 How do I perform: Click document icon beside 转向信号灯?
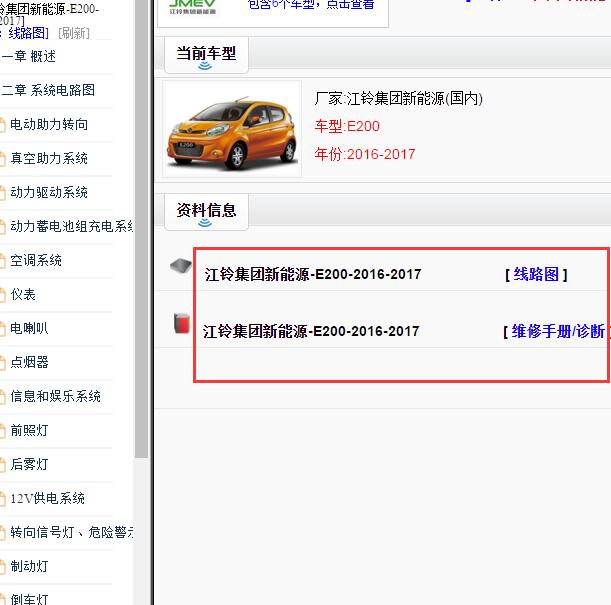tap(2, 533)
